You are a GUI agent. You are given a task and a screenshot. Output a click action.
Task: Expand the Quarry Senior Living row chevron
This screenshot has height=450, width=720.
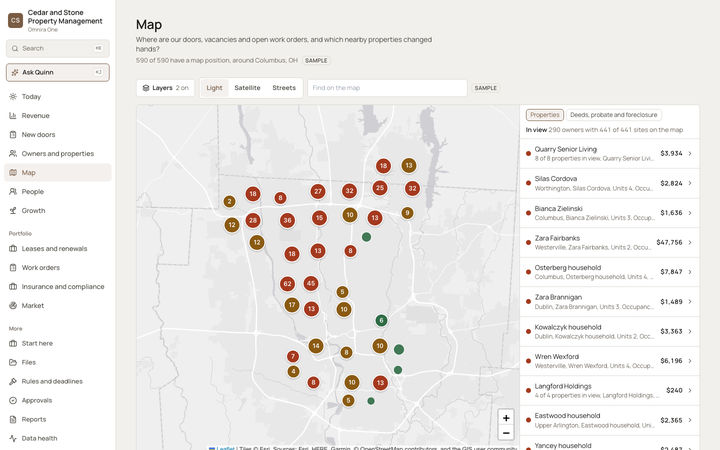coord(690,153)
